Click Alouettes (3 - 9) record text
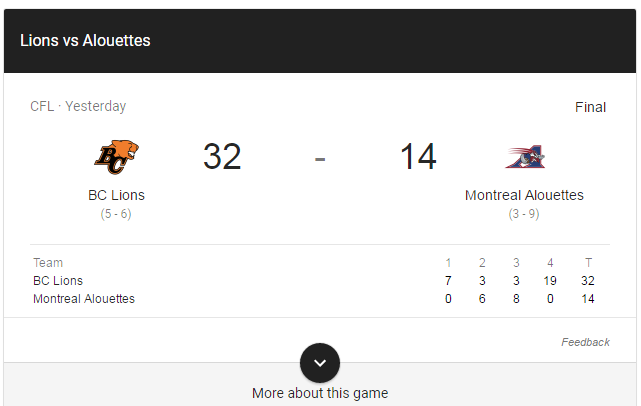 click(x=524, y=214)
